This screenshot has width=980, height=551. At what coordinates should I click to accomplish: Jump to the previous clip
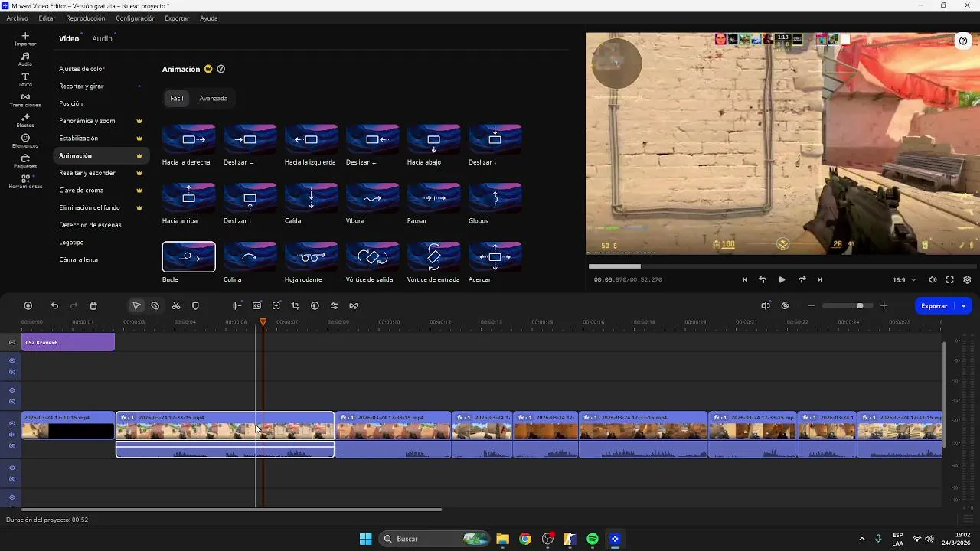click(x=745, y=280)
